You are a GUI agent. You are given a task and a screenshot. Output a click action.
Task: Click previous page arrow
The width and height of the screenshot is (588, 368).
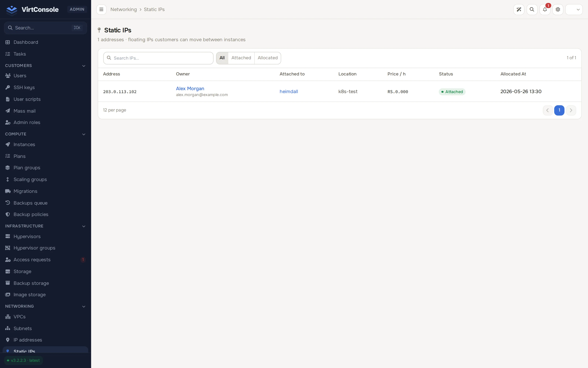(x=548, y=110)
